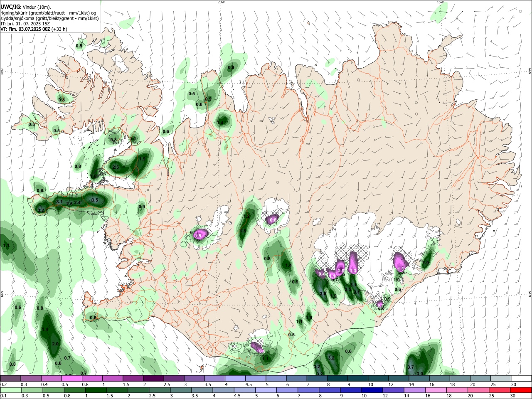This screenshot has width=532, height=399.
Task: Click the pink snow-scale swatch labeled 0.5
Action: tap(72, 378)
